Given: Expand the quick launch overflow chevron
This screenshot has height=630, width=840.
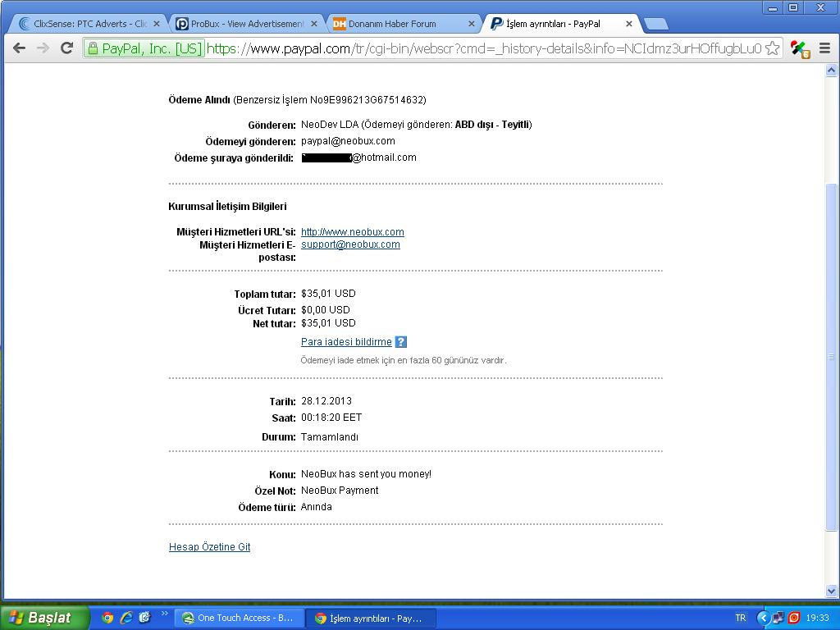Looking at the screenshot, I should point(164,614).
